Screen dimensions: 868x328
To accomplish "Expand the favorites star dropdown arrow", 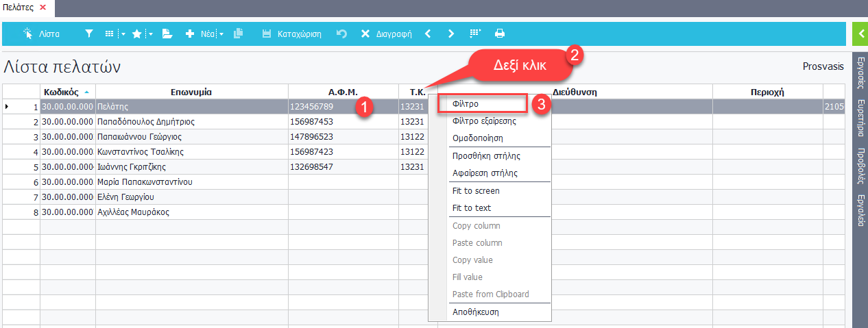I will [149, 34].
